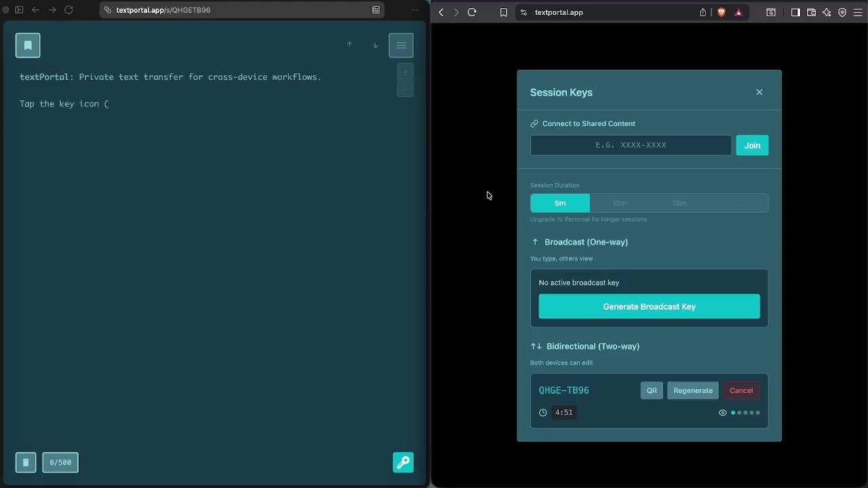
Task: Toggle the Brave sidebar panel icon
Action: click(x=795, y=12)
